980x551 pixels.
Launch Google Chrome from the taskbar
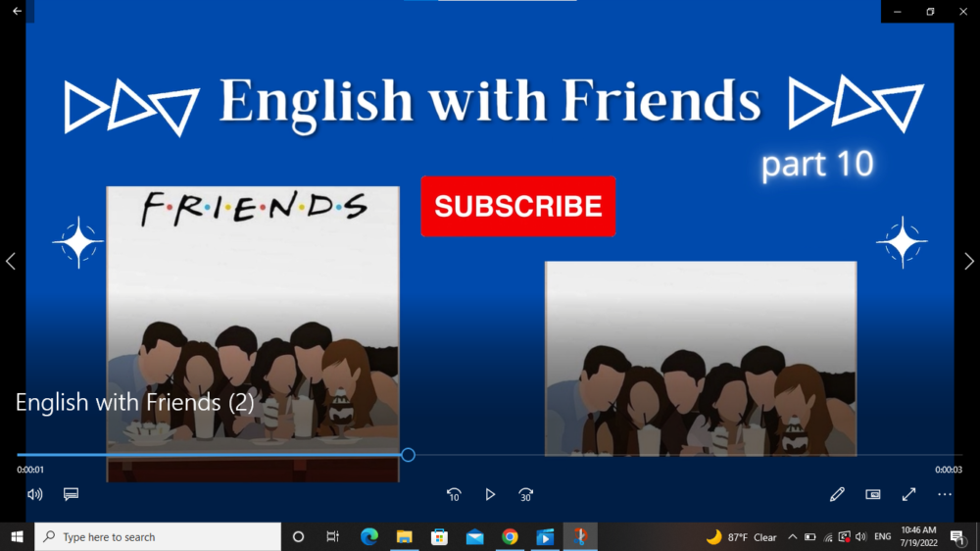pos(510,537)
